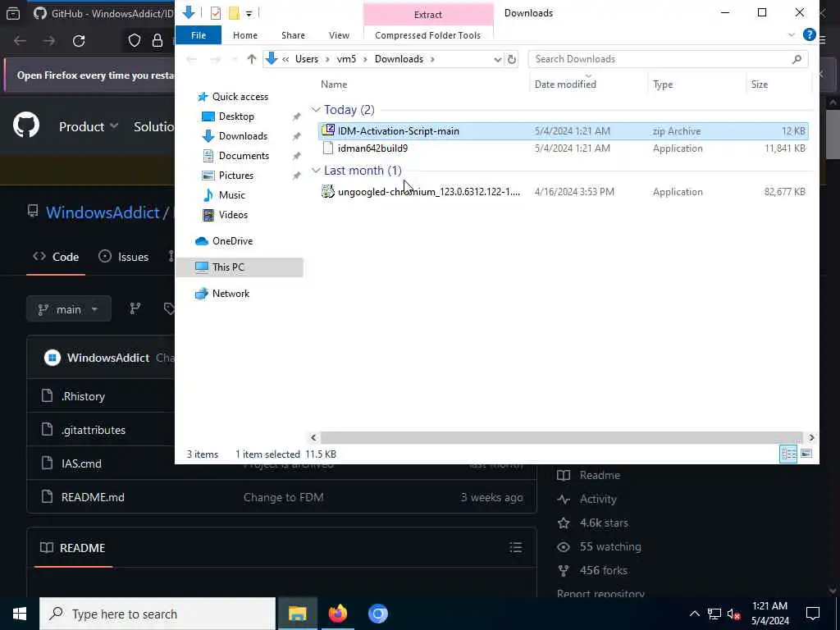Select the IDM-Activation-Script-main zip file
This screenshot has width=840, height=630.
pyautogui.click(x=563, y=130)
